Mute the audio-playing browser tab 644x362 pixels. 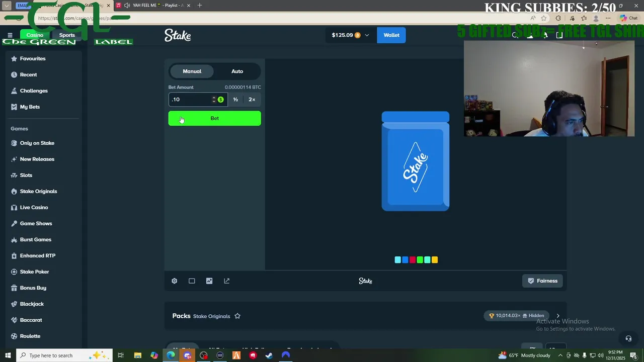(x=127, y=6)
